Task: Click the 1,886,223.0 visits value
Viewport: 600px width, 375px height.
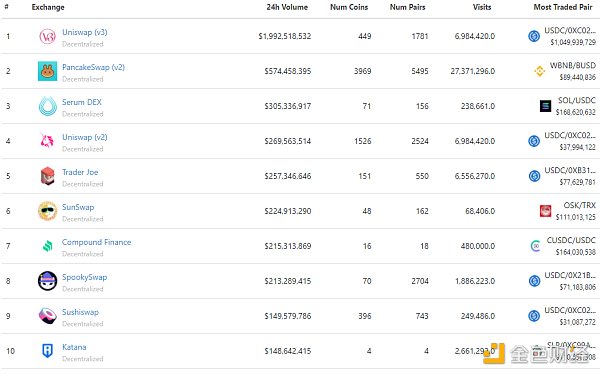Action: tap(475, 281)
